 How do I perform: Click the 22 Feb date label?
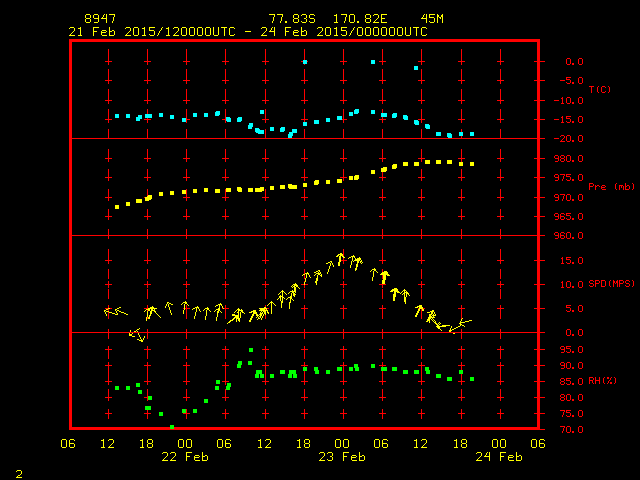[185, 457]
